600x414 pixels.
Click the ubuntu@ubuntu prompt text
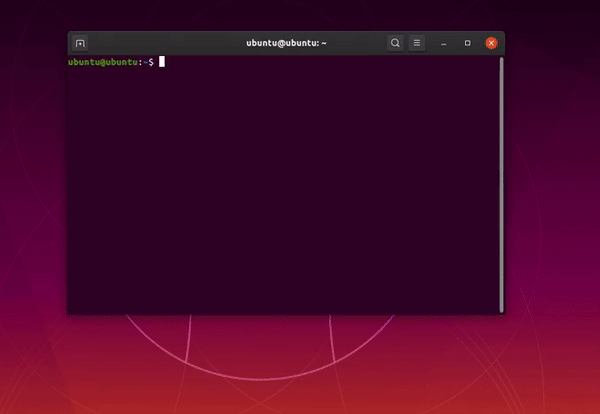[111, 62]
